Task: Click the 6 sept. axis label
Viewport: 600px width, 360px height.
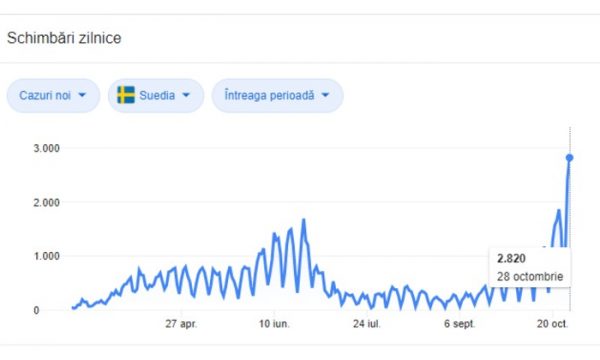Action: click(x=460, y=324)
